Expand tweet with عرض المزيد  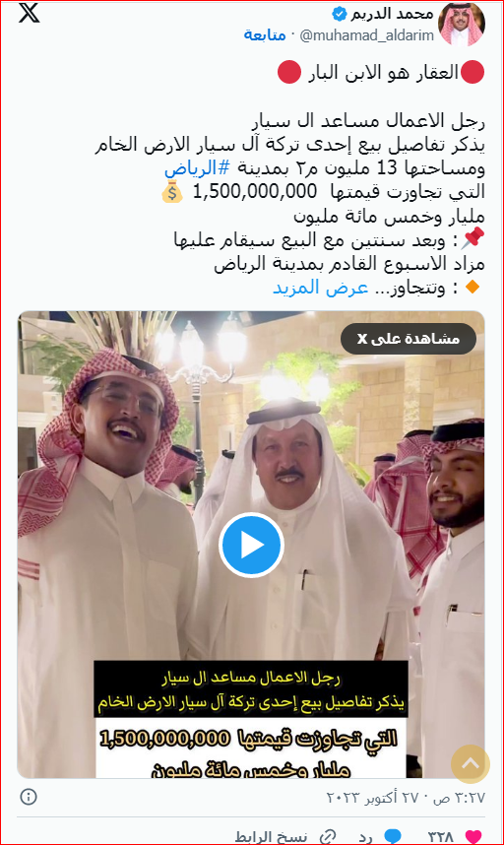[x=320, y=288]
